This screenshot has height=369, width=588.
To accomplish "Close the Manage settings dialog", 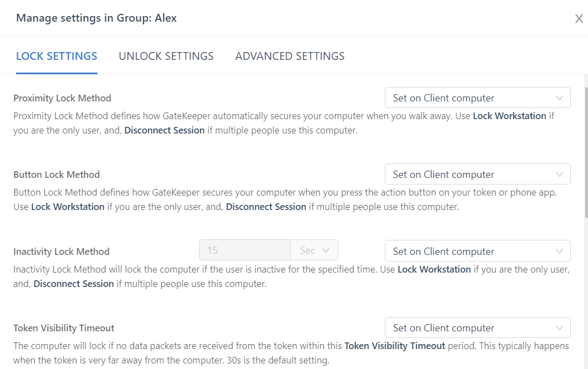I will click(x=579, y=19).
